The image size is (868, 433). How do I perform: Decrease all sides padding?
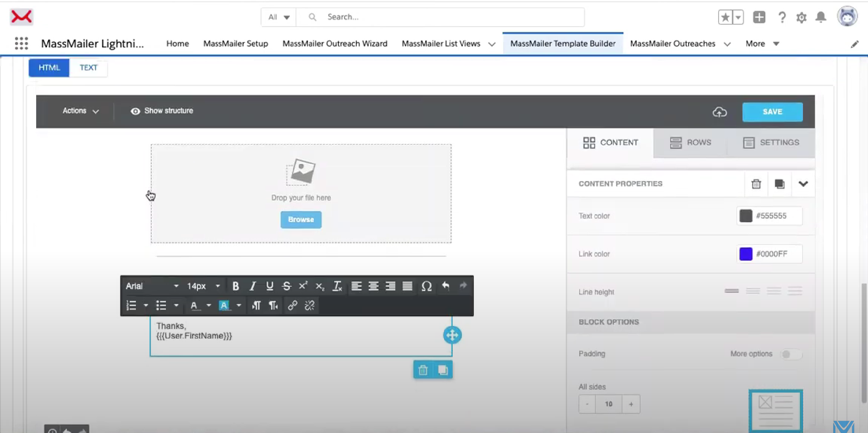tap(587, 404)
